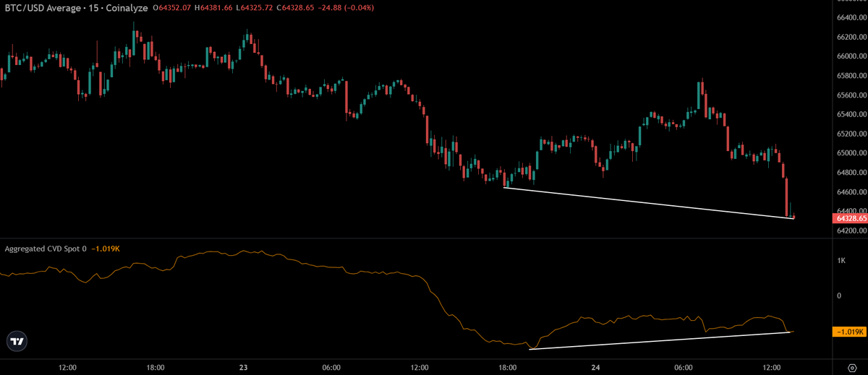Click the Aggregated CVD Spot indicator label

click(46, 249)
